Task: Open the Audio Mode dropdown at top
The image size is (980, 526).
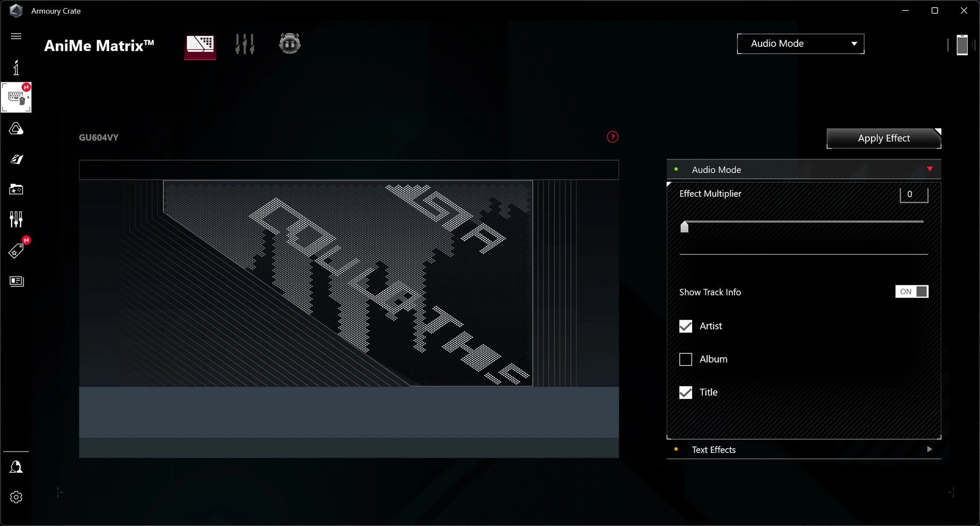Action: (x=800, y=44)
